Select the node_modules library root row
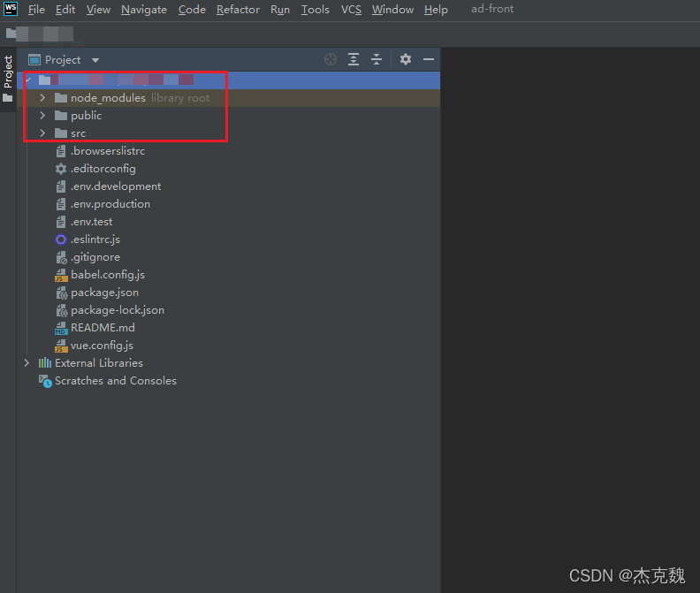 [229, 98]
